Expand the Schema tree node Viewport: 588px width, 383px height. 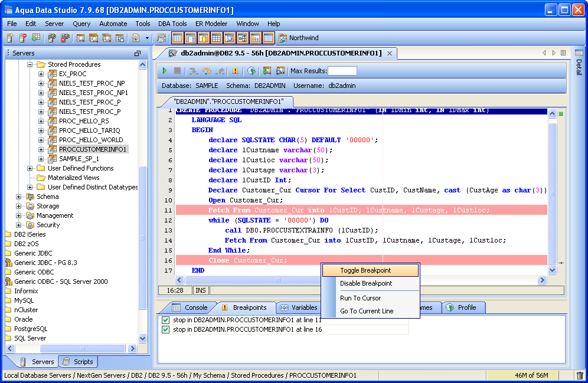[19, 197]
